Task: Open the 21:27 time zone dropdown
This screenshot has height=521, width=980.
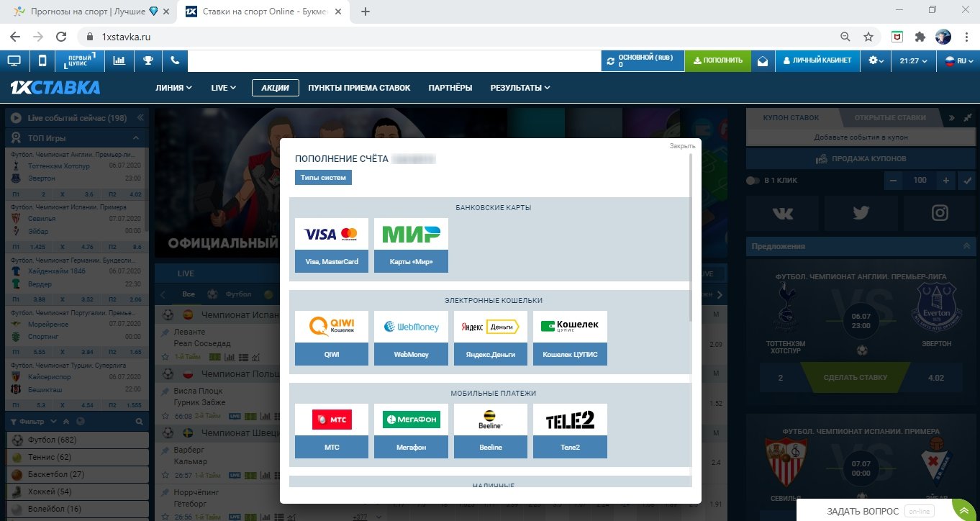Action: (x=914, y=60)
